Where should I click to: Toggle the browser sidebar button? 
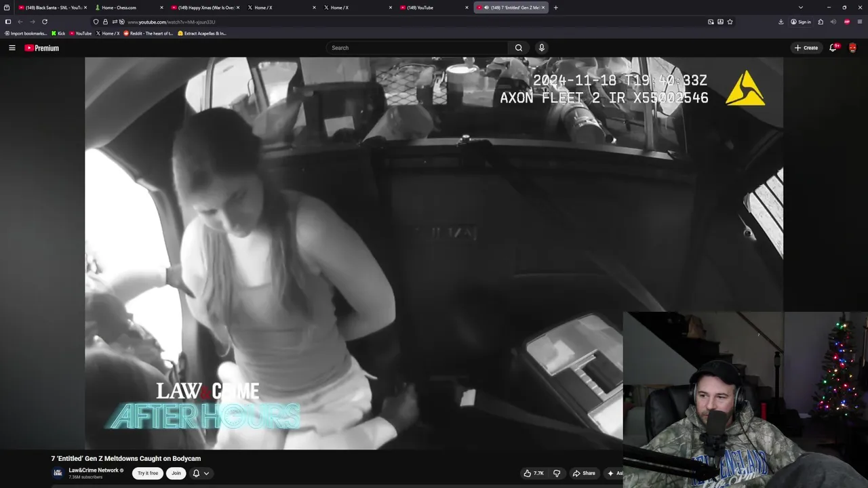[x=8, y=22]
